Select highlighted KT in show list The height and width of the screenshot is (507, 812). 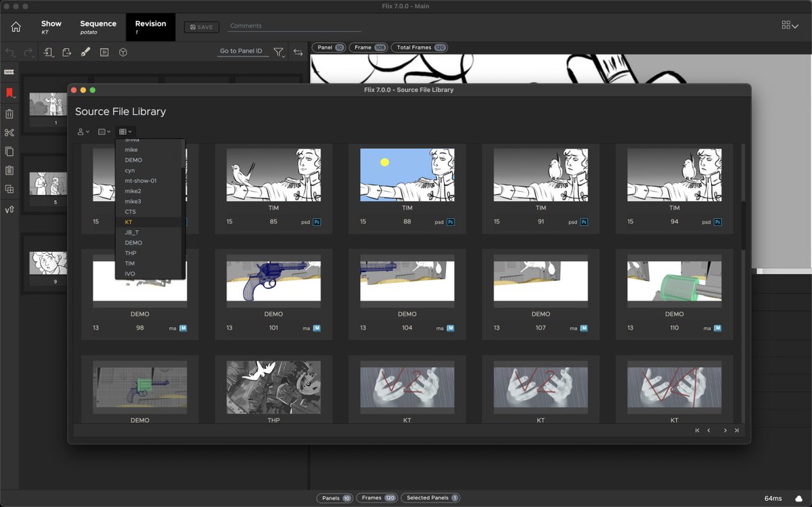tap(150, 222)
